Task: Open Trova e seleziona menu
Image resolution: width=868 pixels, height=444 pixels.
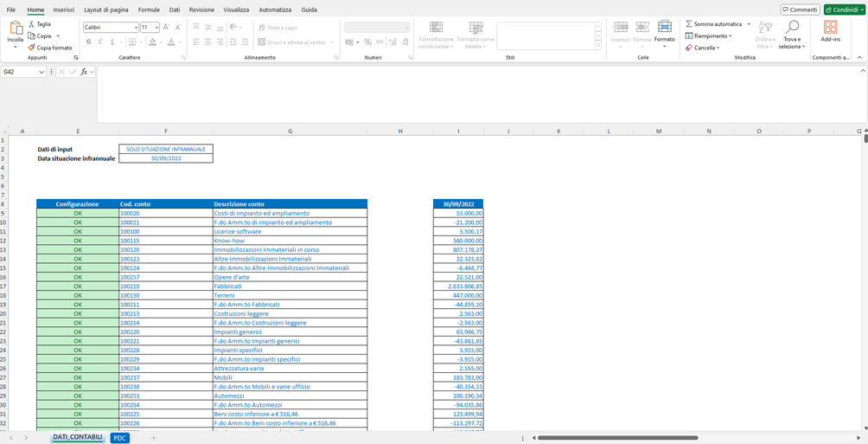Action: pos(792,35)
